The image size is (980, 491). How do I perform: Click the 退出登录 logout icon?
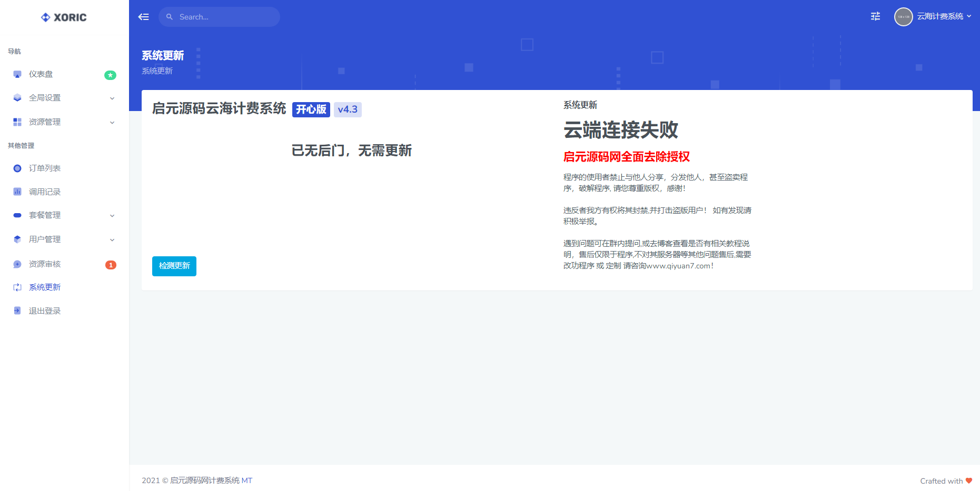click(x=17, y=311)
